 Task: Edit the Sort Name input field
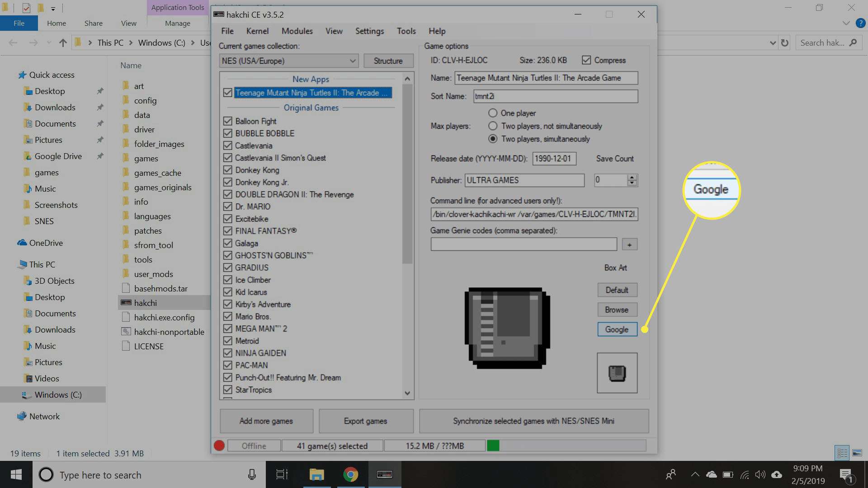point(554,96)
